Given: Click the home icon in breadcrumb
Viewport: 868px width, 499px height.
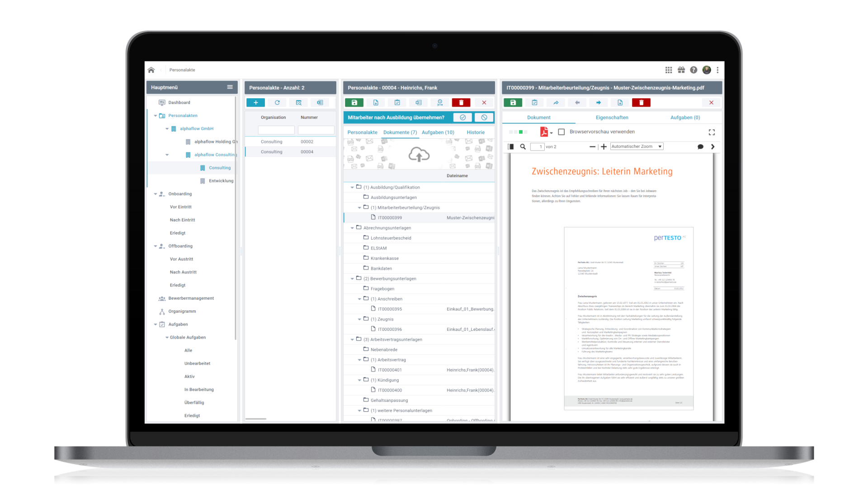Looking at the screenshot, I should [x=151, y=70].
